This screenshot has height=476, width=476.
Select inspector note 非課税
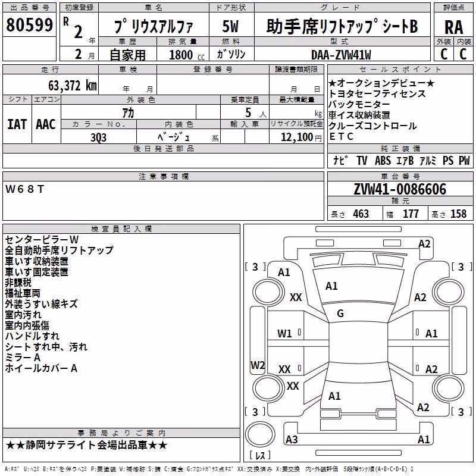pyautogui.click(x=18, y=282)
